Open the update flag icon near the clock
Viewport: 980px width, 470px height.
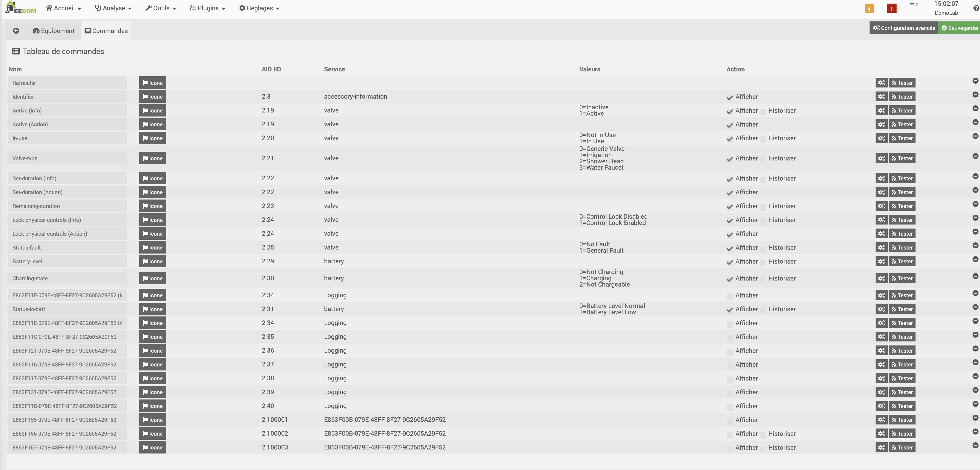[x=913, y=6]
